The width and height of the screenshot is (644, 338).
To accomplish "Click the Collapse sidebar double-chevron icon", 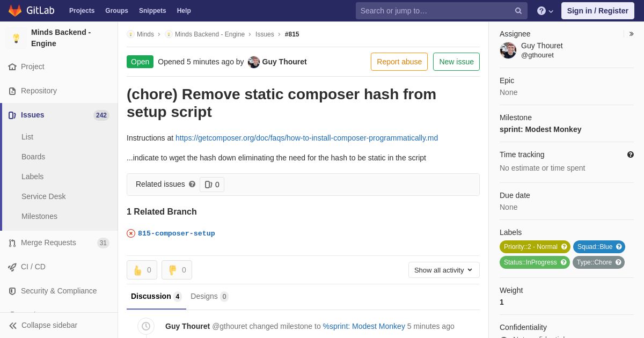I will click(x=13, y=326).
